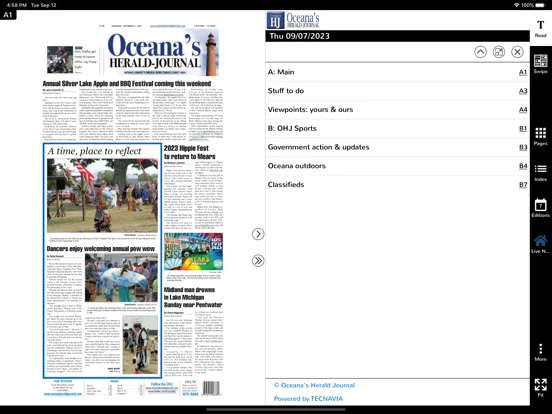Tap the 4:58 PM clock in status bar
552x414 pixels.
(17, 5)
